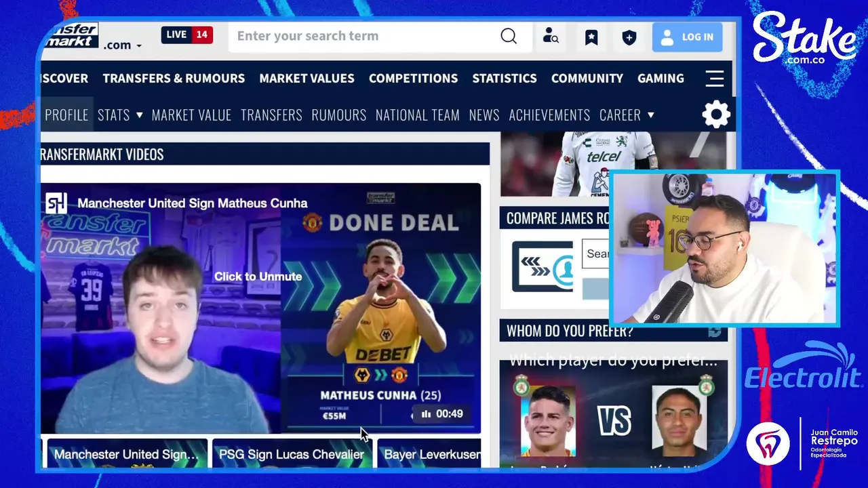Open the GAMING menu
Viewport: 868px width, 488px height.
pyautogui.click(x=660, y=78)
